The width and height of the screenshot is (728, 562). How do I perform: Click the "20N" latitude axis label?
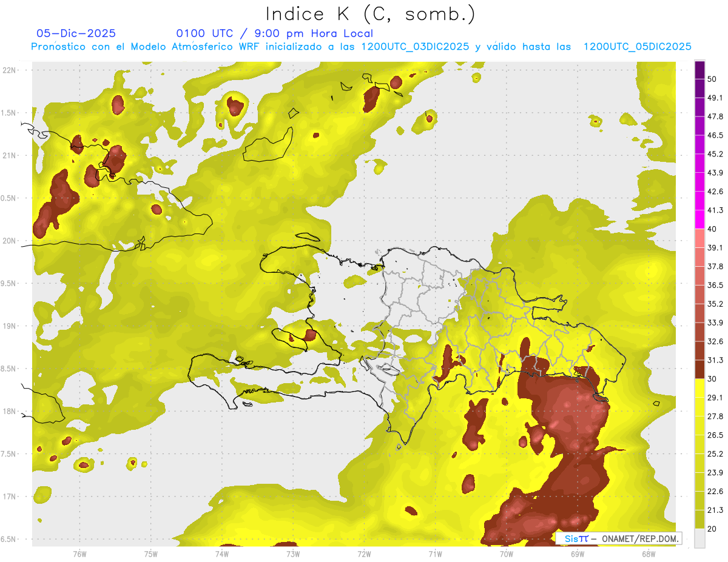[9, 241]
